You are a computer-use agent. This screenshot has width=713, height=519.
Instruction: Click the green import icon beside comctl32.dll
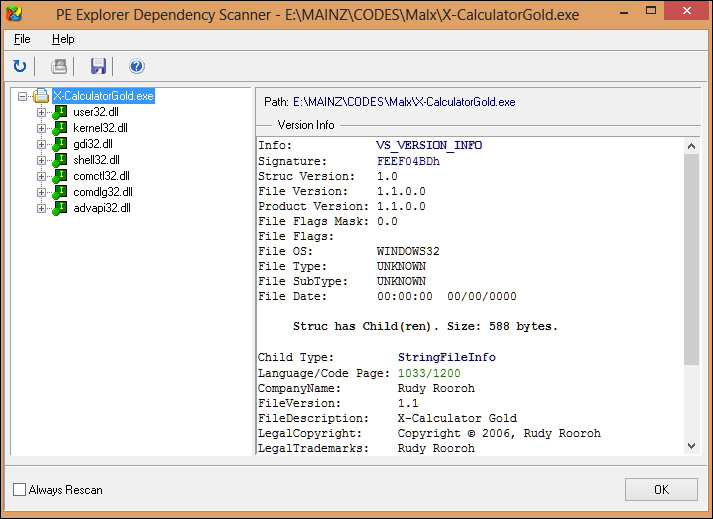[x=60, y=176]
